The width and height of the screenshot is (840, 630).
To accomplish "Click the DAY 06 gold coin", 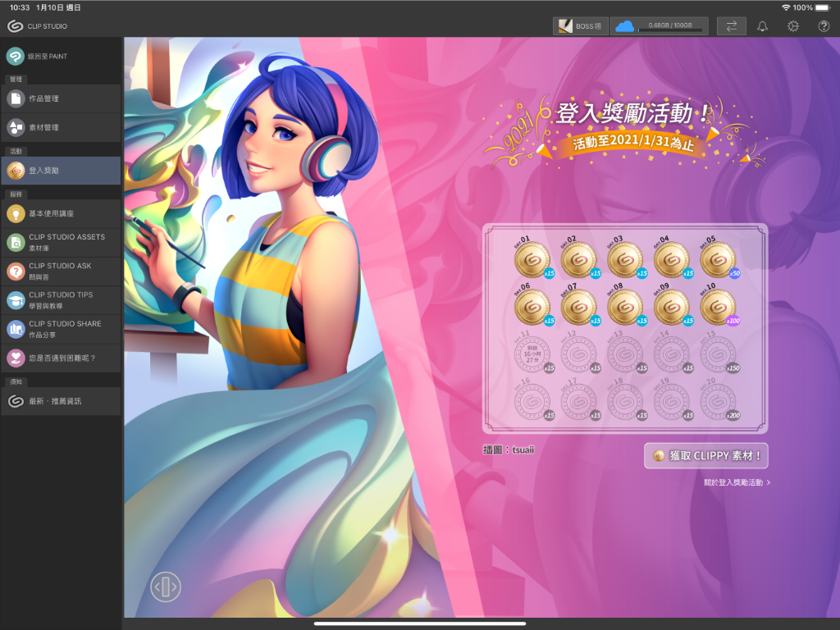I will click(532, 307).
